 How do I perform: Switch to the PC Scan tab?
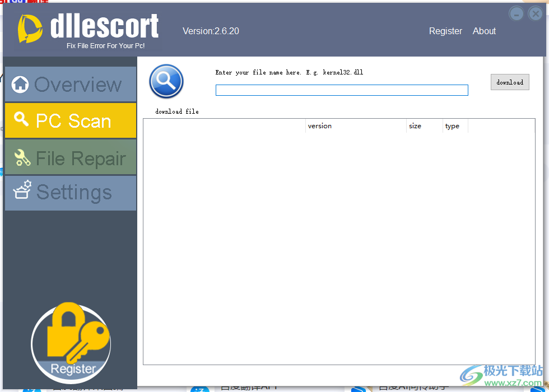point(71,120)
